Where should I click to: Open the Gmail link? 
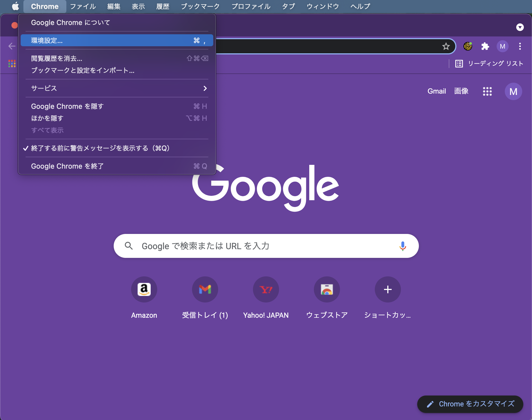pyautogui.click(x=436, y=91)
